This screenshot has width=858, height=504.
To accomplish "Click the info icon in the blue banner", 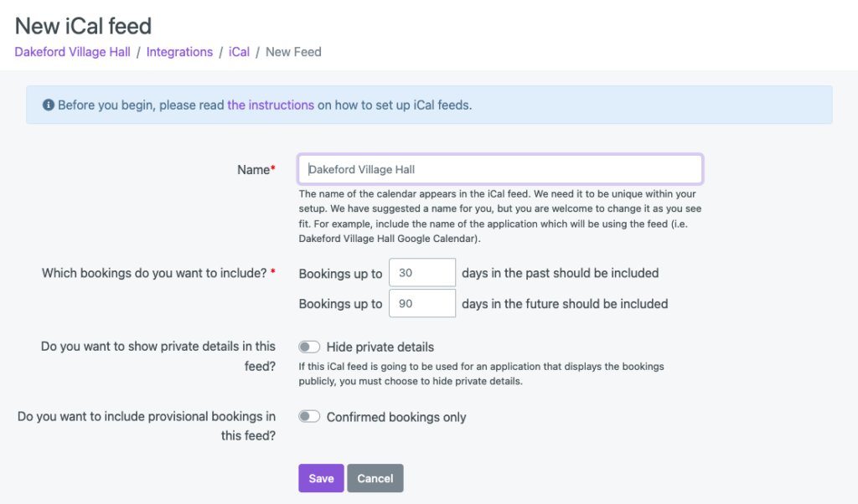I will coord(48,105).
